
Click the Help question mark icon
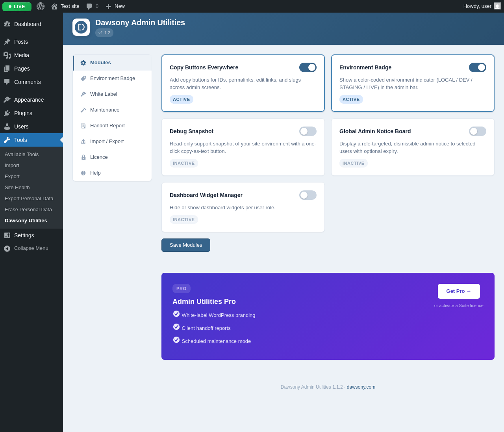(83, 173)
